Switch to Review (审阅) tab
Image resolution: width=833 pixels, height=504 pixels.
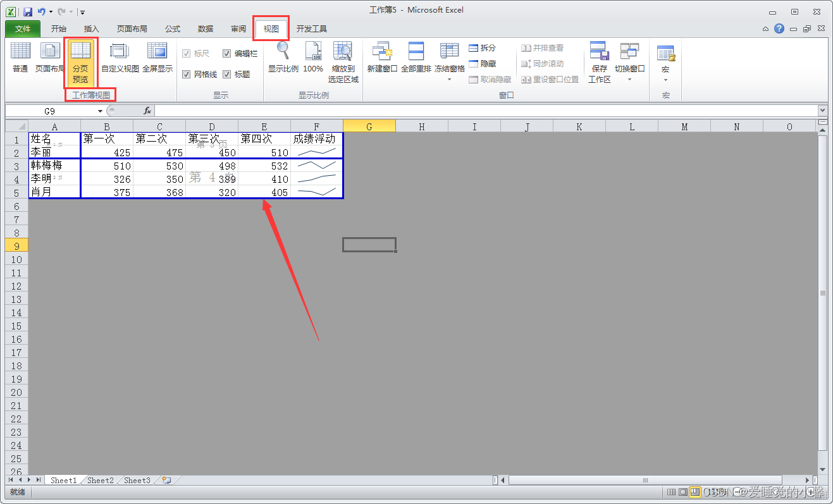tap(238, 29)
